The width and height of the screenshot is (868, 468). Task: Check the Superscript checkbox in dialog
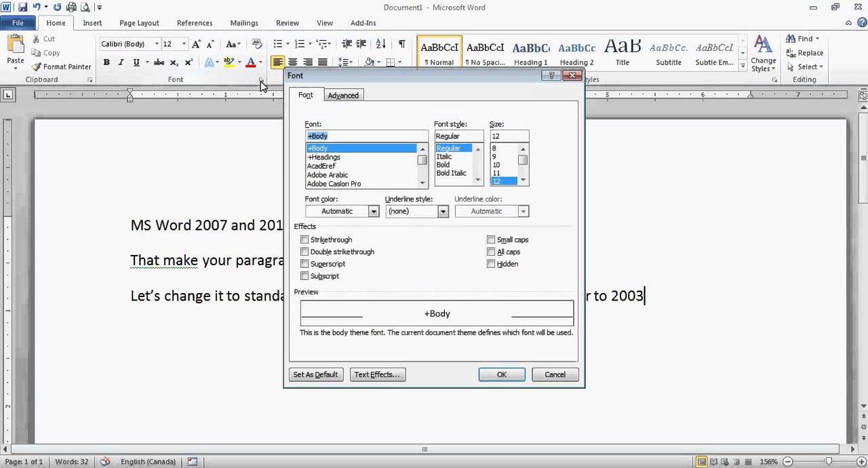click(x=304, y=264)
